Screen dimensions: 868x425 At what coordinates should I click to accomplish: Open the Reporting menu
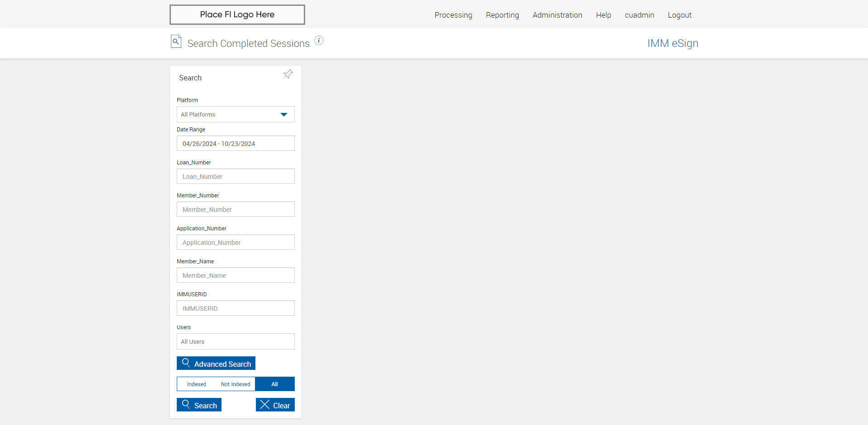[x=502, y=15]
